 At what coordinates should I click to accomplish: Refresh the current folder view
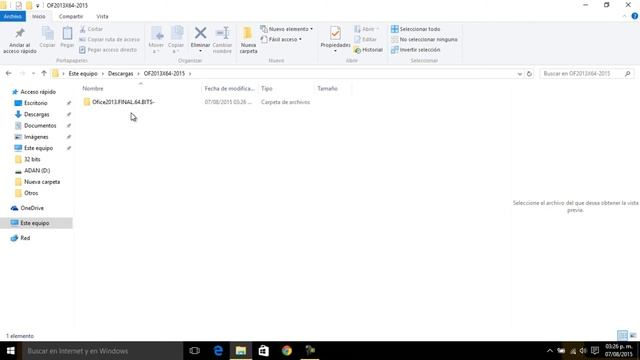point(529,74)
